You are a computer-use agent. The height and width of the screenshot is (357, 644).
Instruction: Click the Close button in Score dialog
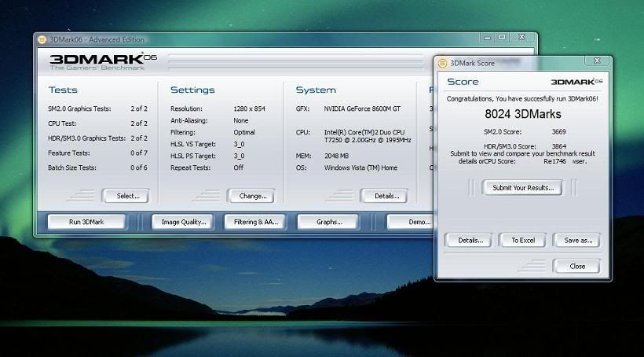tap(576, 266)
